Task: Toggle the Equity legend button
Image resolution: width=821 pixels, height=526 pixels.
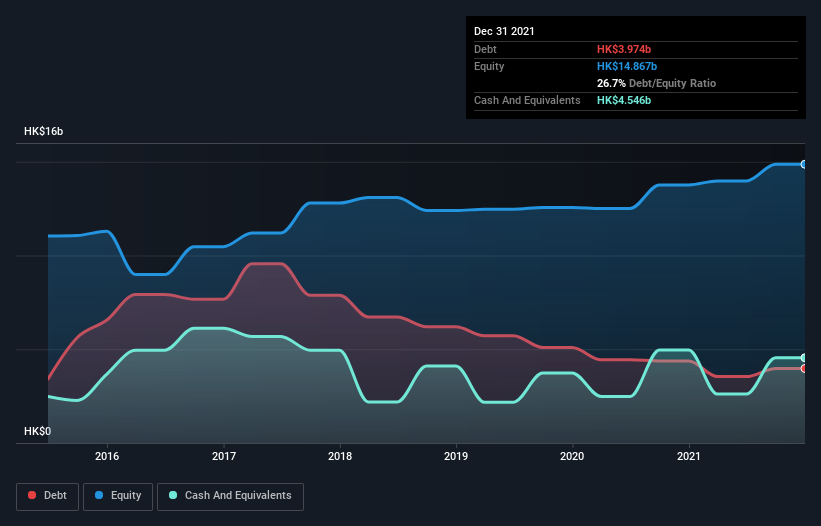Action: 118,496
